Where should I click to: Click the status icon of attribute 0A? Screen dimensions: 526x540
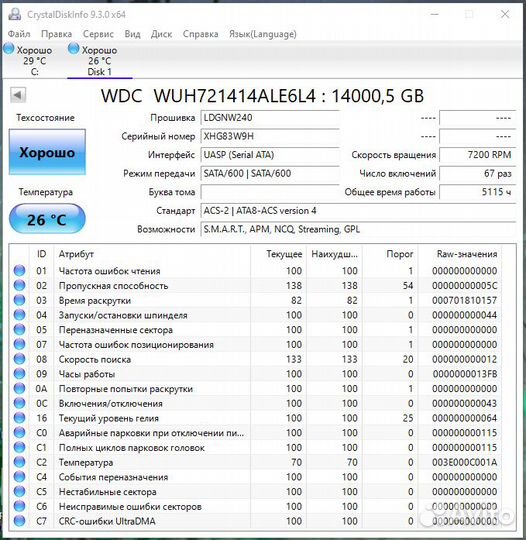click(x=20, y=388)
